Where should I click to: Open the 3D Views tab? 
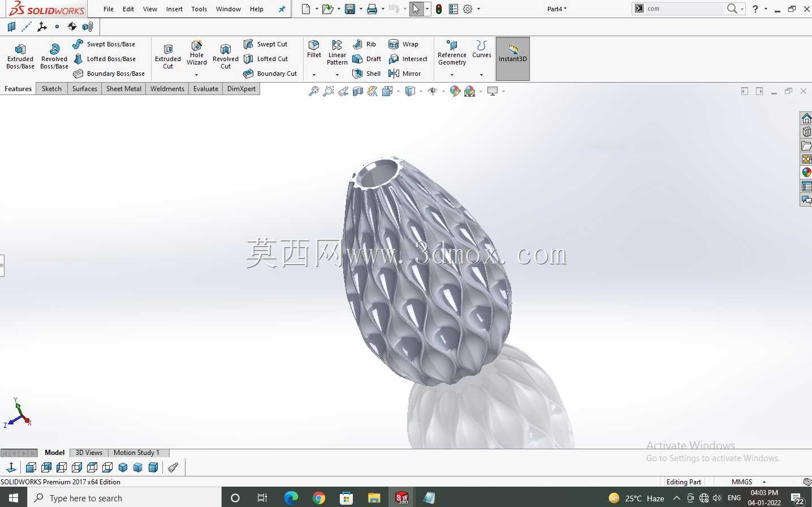coord(89,453)
